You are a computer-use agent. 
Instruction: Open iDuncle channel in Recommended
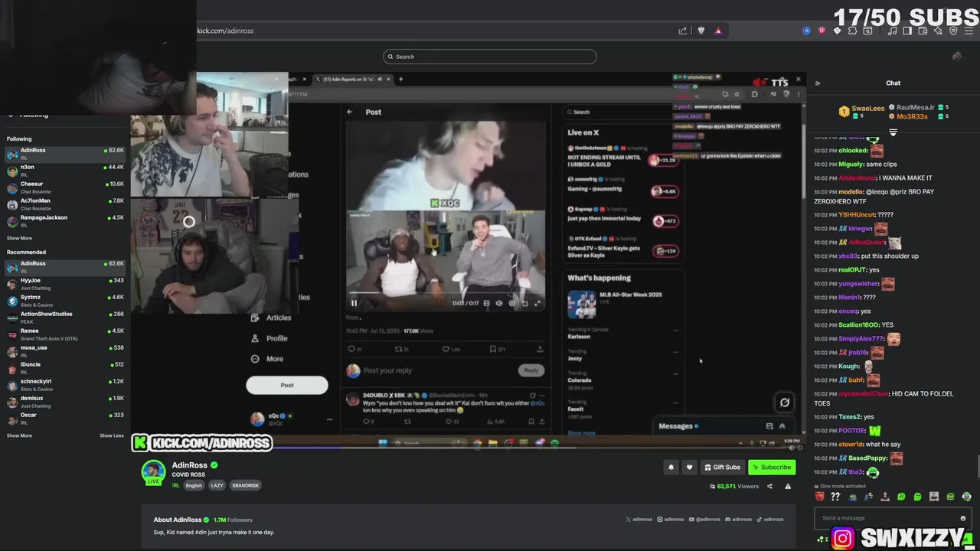click(x=65, y=368)
